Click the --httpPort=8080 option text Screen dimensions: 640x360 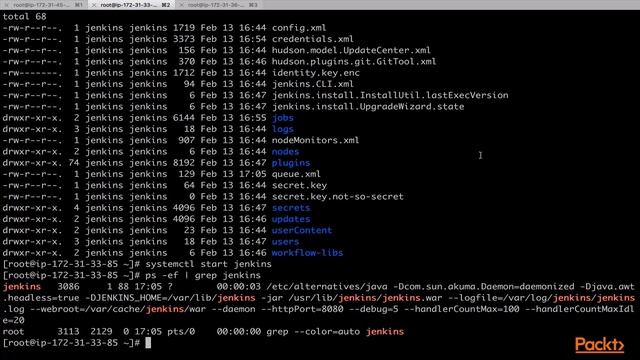click(302, 309)
